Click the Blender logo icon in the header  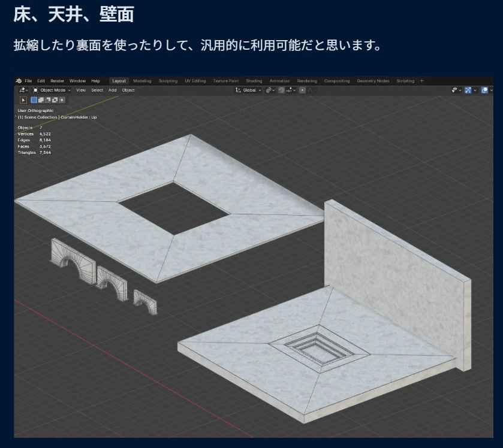[18, 80]
